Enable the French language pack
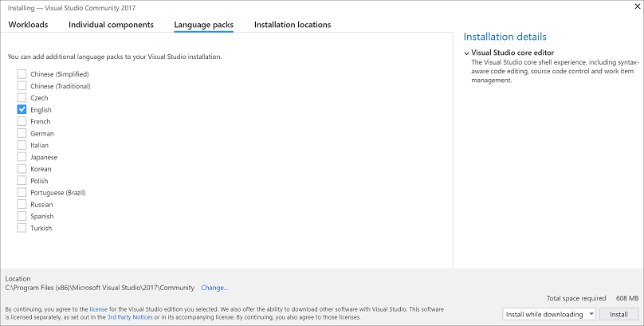The image size is (644, 326). pos(22,121)
